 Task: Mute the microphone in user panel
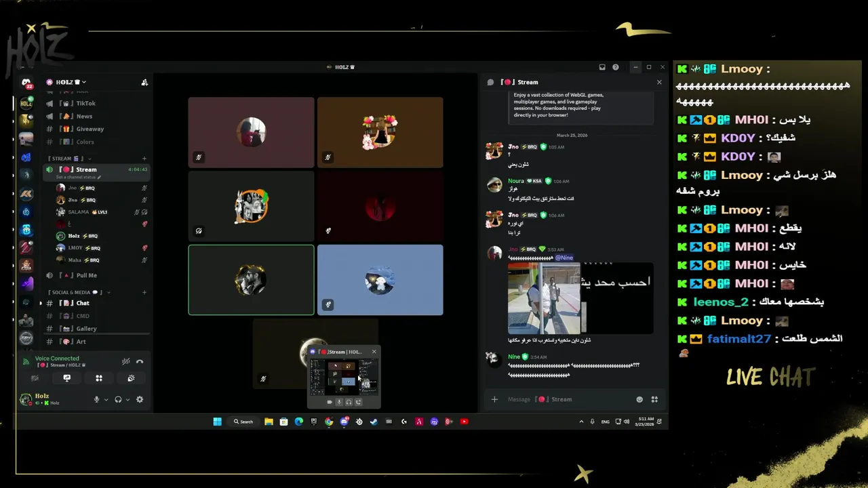[x=97, y=399]
